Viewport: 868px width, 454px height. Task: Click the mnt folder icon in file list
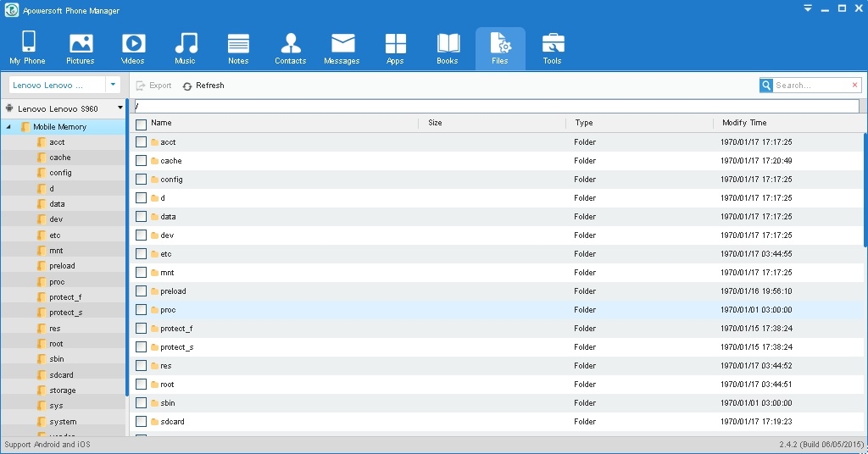pyautogui.click(x=155, y=273)
